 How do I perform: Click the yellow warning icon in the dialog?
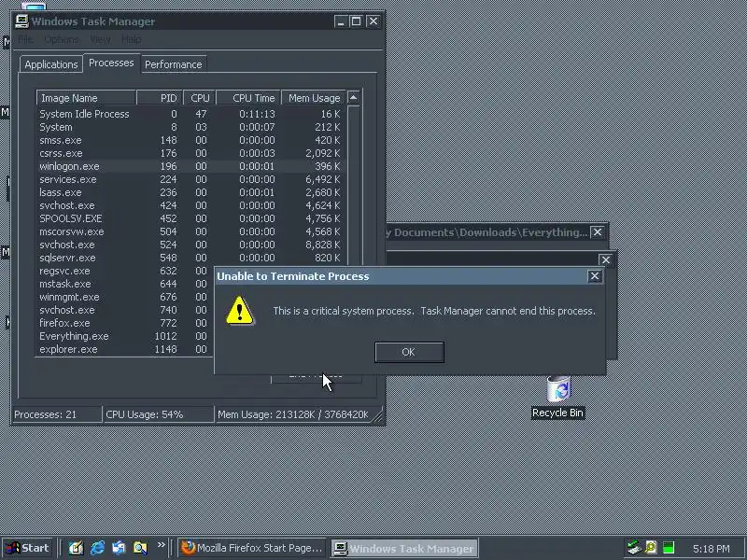point(239,311)
